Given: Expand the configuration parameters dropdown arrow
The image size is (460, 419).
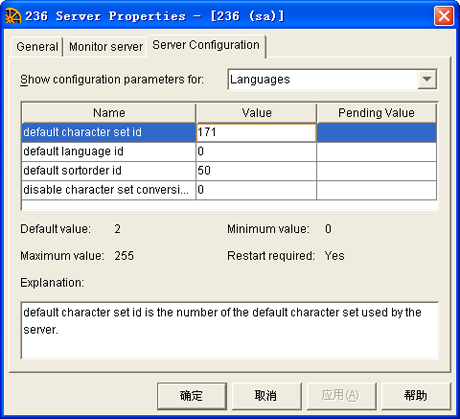Looking at the screenshot, I should click(x=427, y=79).
